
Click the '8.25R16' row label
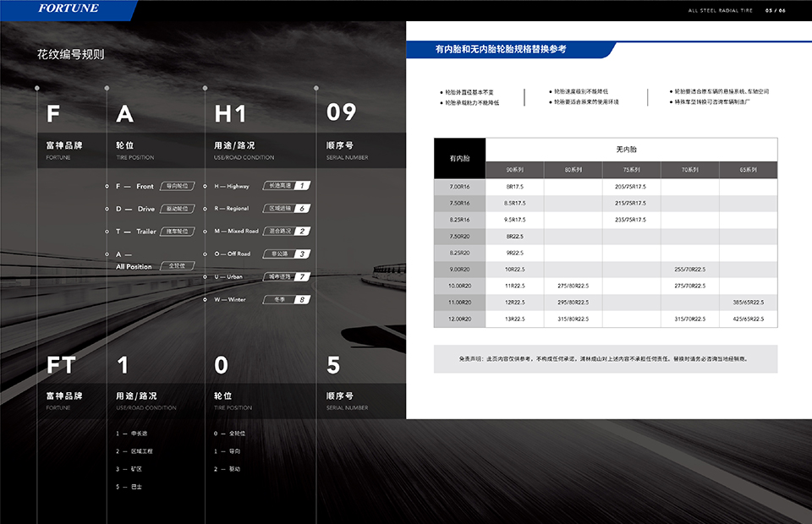460,220
